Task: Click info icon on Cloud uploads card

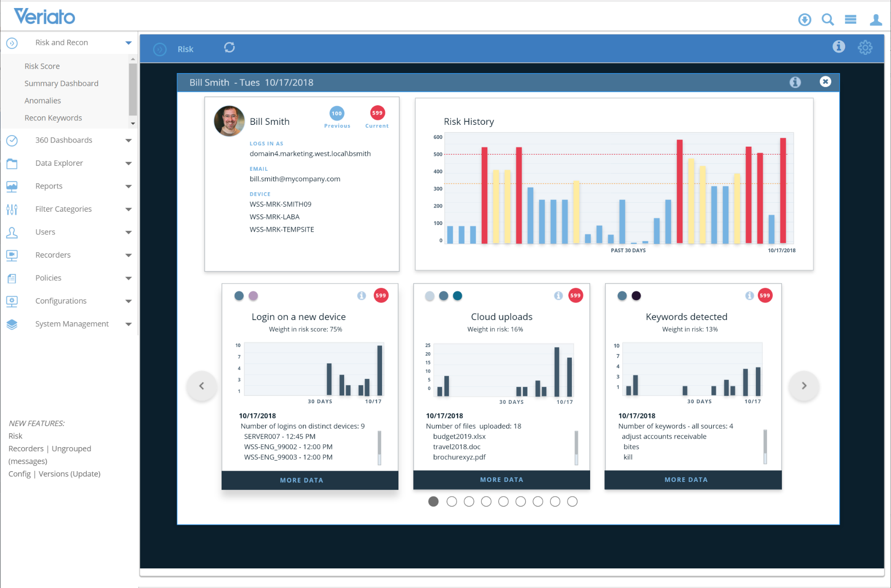Action: (558, 296)
